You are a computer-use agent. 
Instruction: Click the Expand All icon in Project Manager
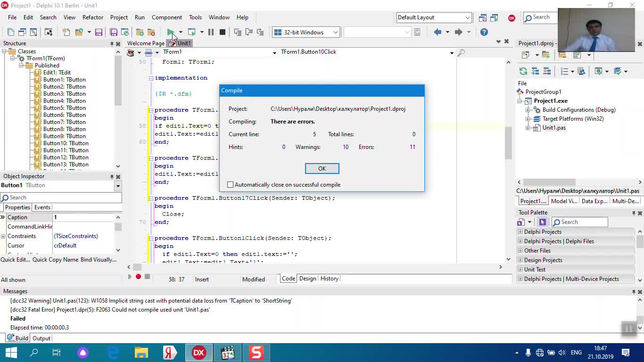point(535,71)
